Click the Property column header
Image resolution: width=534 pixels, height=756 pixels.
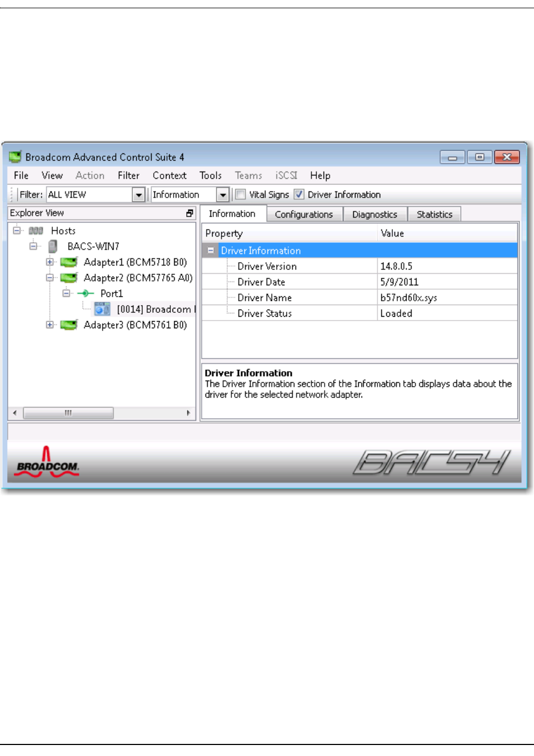[290, 233]
